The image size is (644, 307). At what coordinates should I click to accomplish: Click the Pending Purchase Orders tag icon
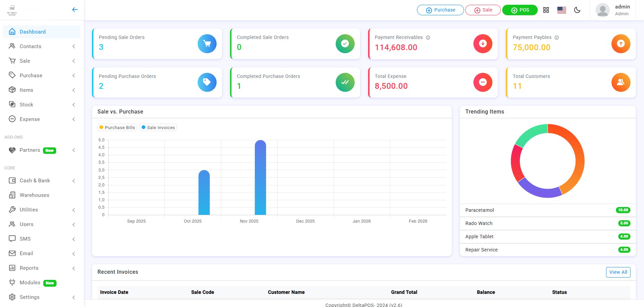coord(207,82)
